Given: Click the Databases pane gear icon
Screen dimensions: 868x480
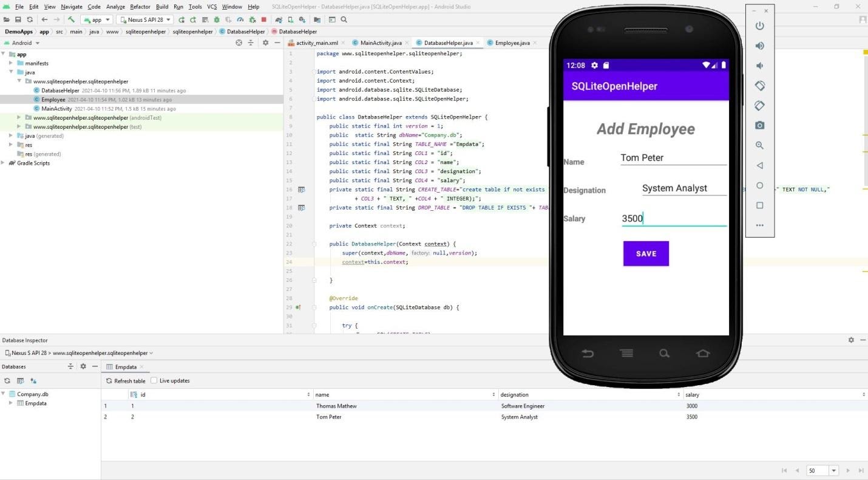Looking at the screenshot, I should 83,366.
